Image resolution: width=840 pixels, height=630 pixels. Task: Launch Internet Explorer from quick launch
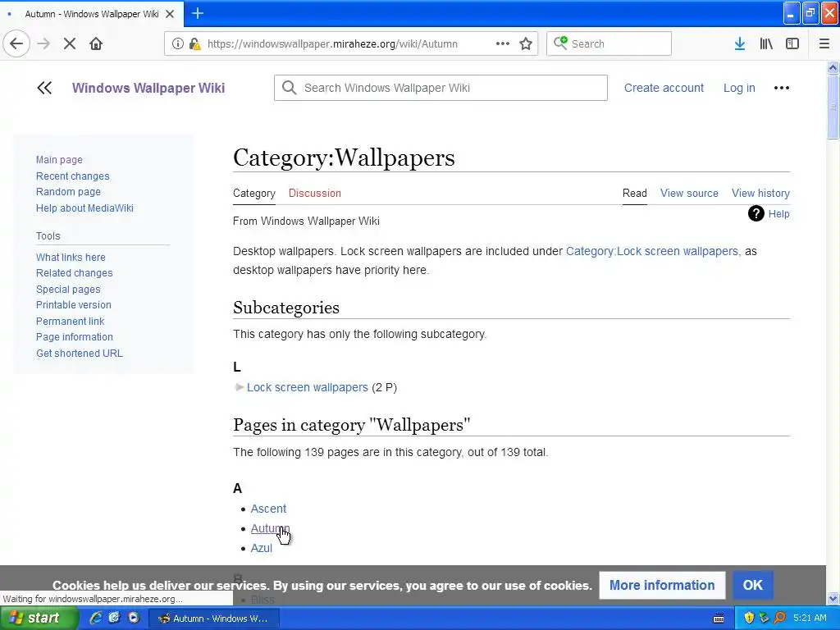click(96, 619)
